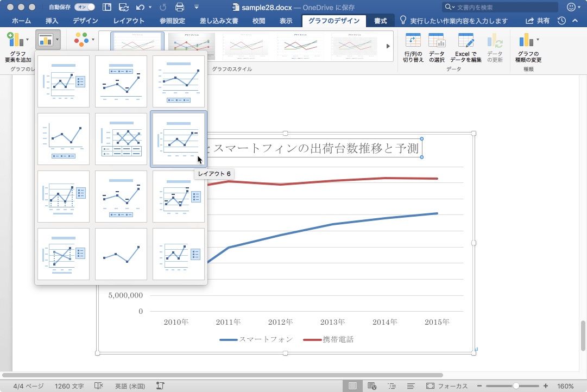This screenshot has height=392, width=587.
Task: Toggle the AutoSave (自動保存) switch
Action: click(84, 7)
